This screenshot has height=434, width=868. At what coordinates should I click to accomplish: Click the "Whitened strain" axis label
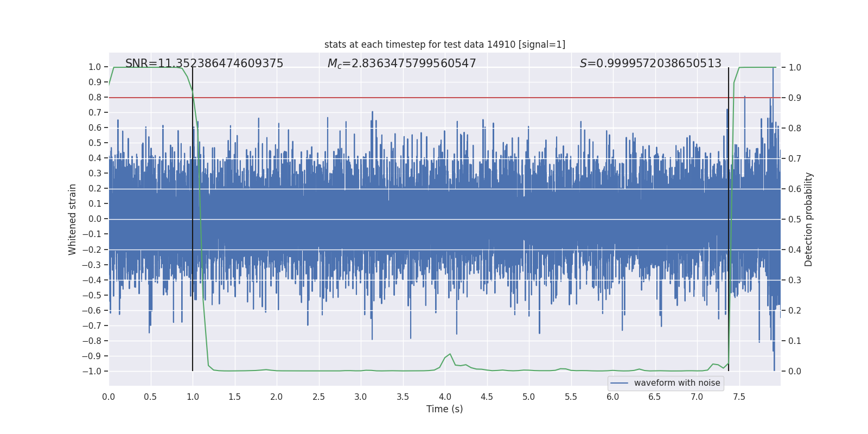[73, 219]
